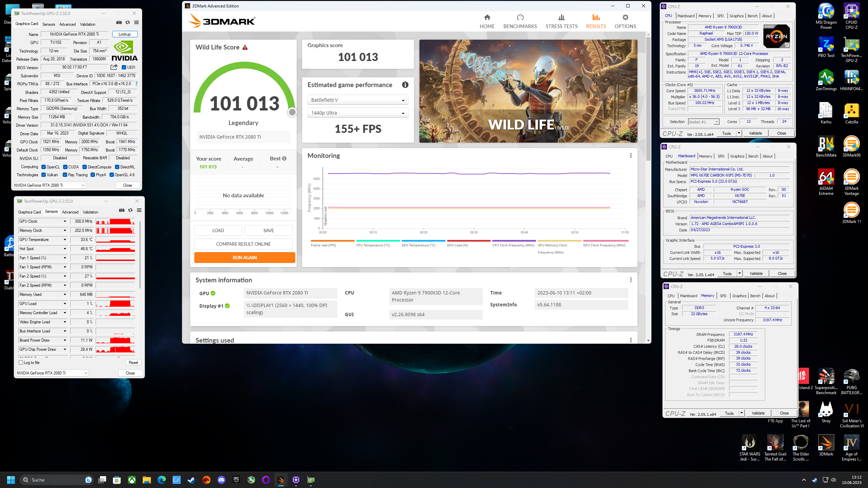
Task: Open the ZenTimings desktop icon
Action: (826, 80)
